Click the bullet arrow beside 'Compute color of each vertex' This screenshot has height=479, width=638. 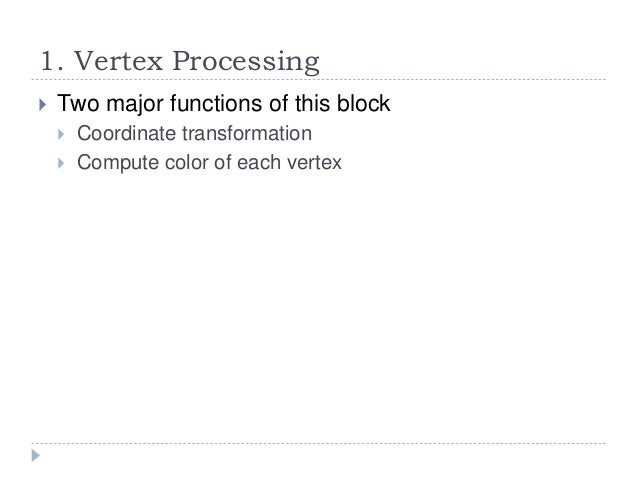pyautogui.click(x=61, y=163)
